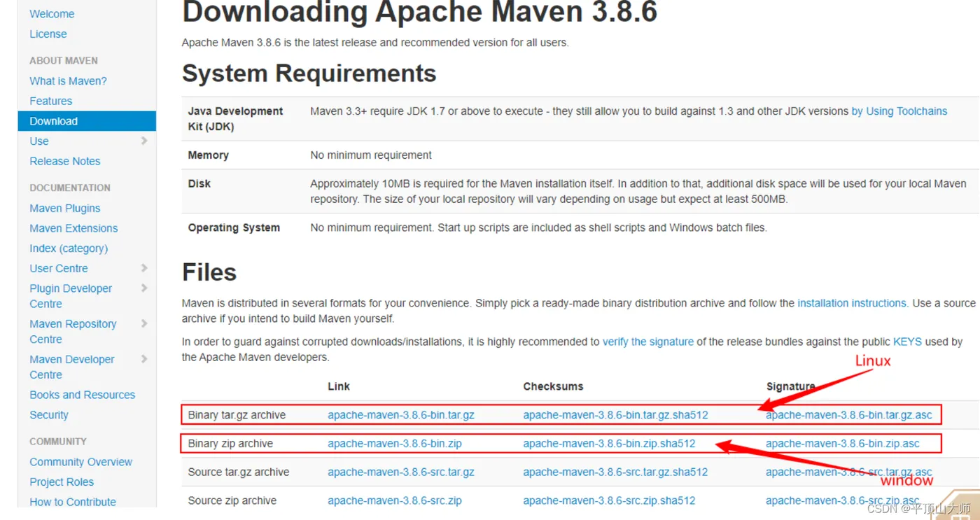Select the highlighted Download menu item
980x520 pixels.
[87, 121]
